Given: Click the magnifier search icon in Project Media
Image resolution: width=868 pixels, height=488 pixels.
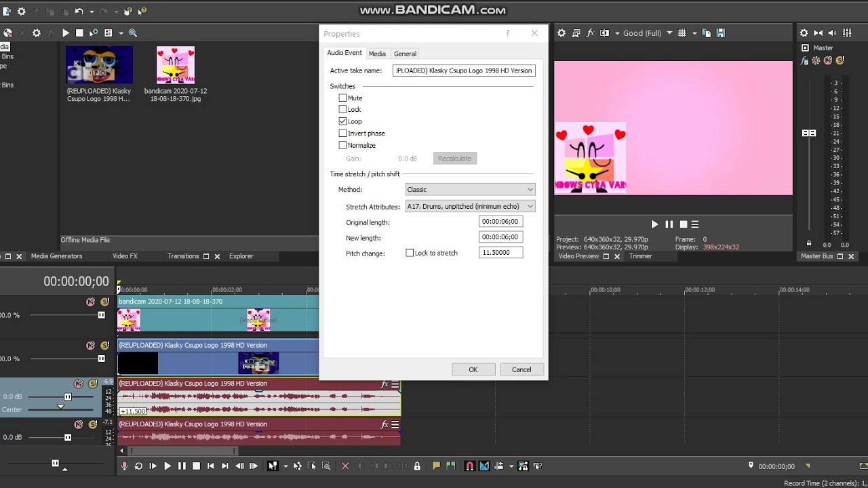Looking at the screenshot, I should [133, 33].
